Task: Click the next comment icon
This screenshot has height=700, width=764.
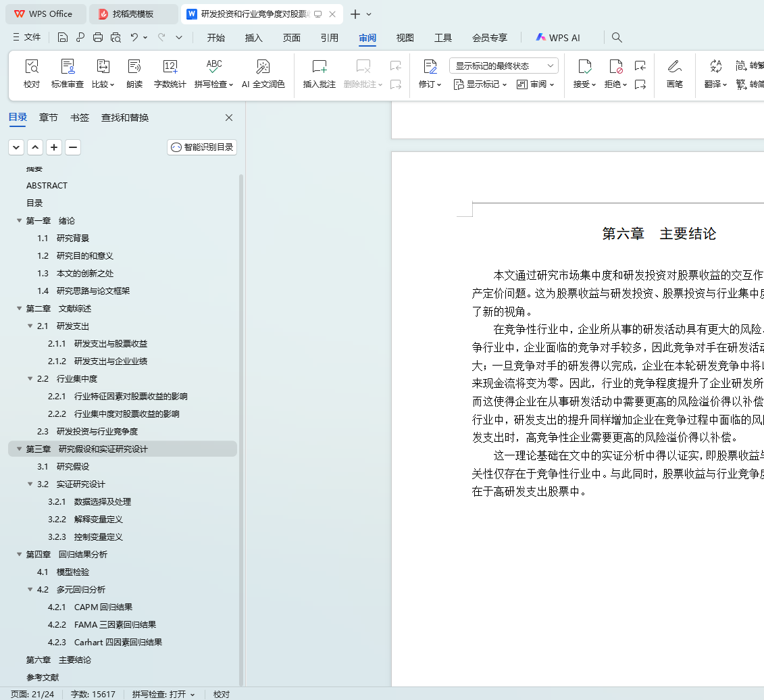Action: pos(396,84)
